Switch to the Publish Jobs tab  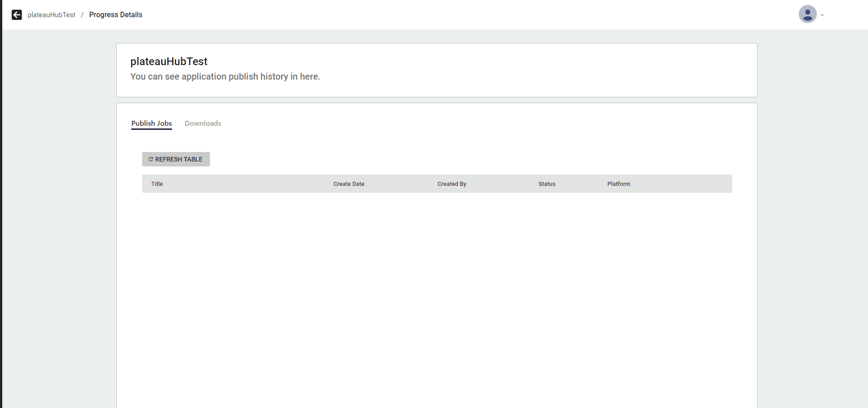pos(151,123)
